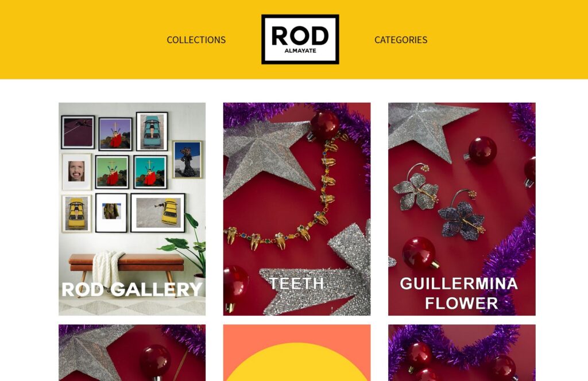
Task: Click the wide framed yellow taxi photo
Action: 158,213
